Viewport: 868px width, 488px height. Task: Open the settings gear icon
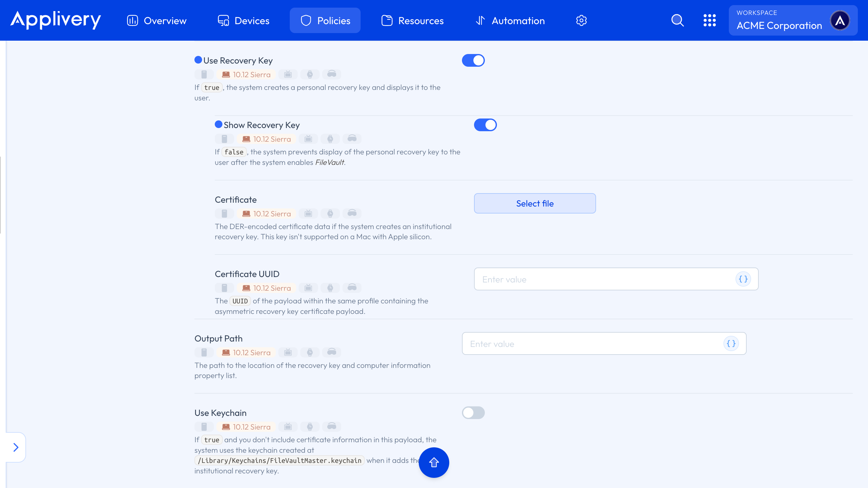(x=581, y=21)
